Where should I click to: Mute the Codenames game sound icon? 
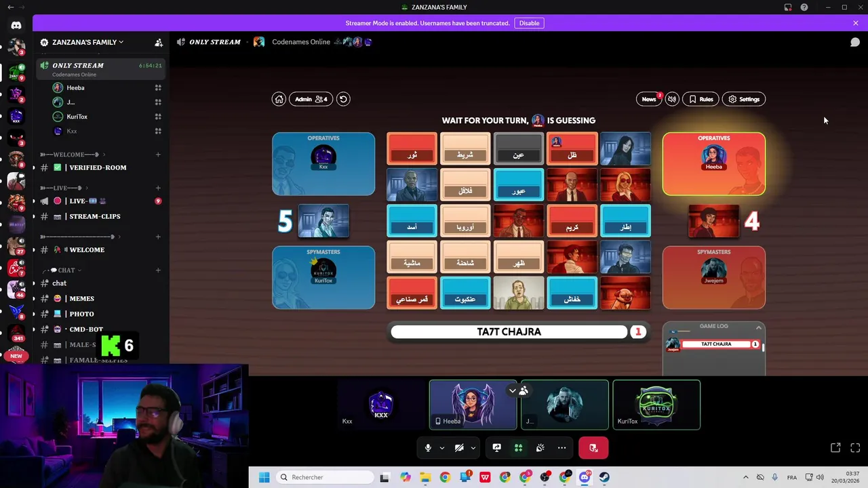point(672,99)
